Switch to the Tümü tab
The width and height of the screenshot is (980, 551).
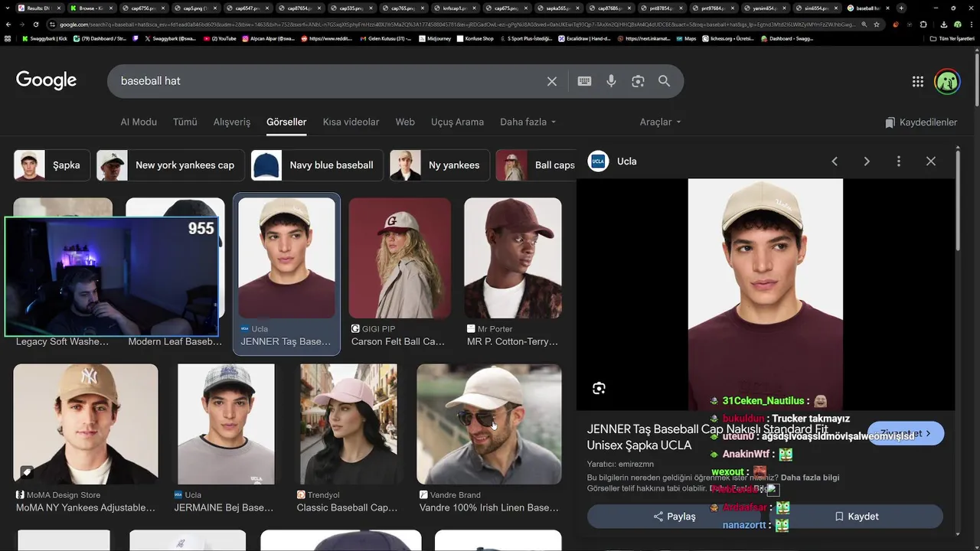point(185,122)
